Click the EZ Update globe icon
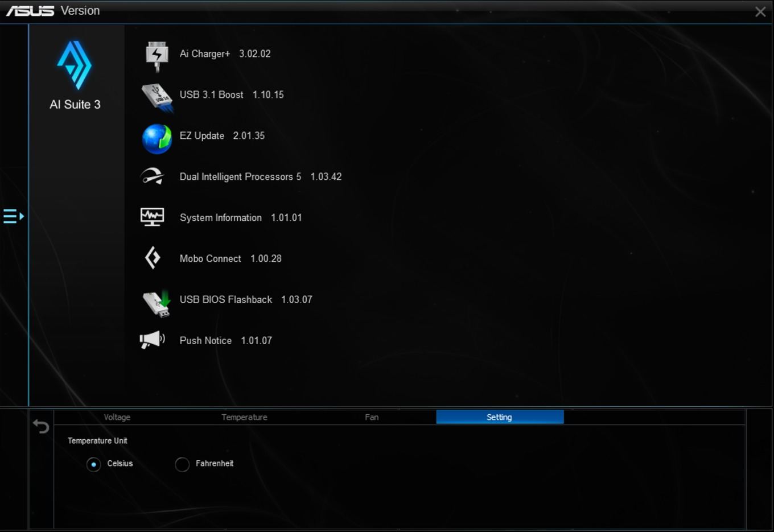This screenshot has width=774, height=532. [x=157, y=139]
